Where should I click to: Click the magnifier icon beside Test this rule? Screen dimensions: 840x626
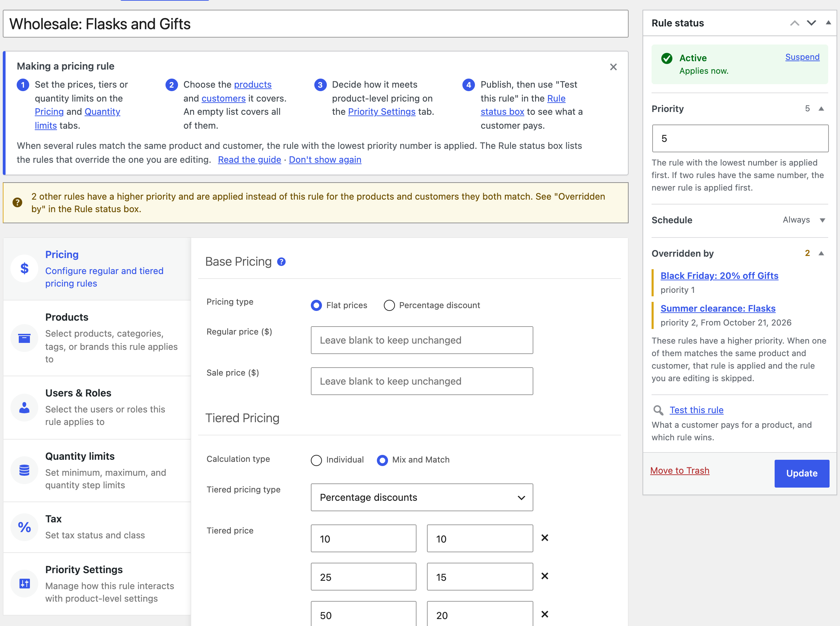pyautogui.click(x=658, y=410)
